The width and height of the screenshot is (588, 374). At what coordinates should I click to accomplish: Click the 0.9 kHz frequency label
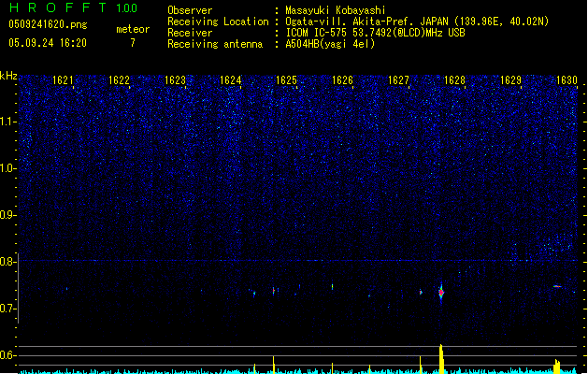click(7, 215)
